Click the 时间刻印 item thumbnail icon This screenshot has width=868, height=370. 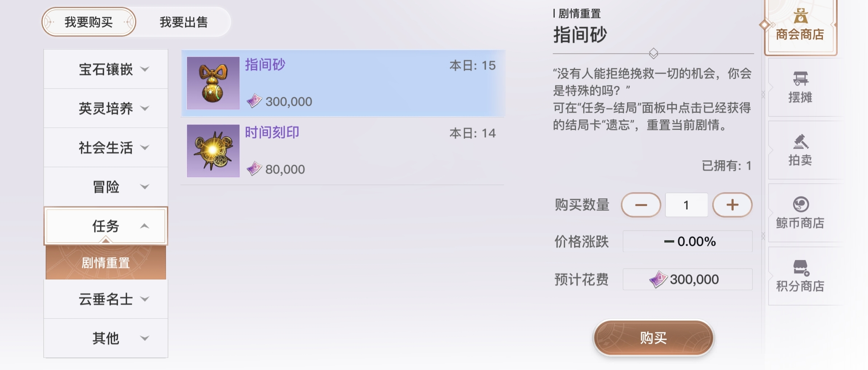coord(213,151)
